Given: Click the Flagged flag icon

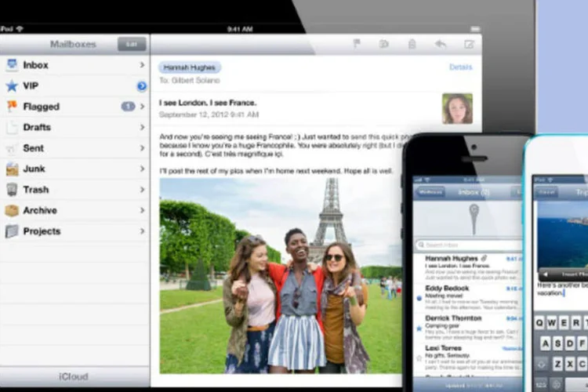Looking at the screenshot, I should click(x=12, y=107).
